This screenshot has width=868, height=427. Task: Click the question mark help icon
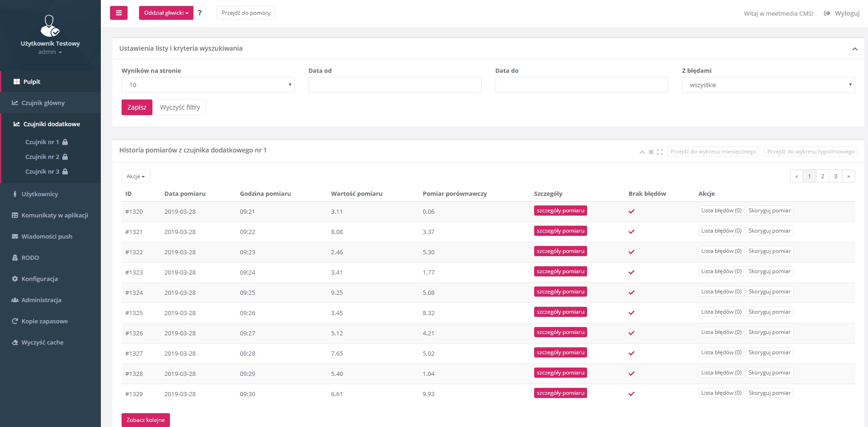coord(199,13)
